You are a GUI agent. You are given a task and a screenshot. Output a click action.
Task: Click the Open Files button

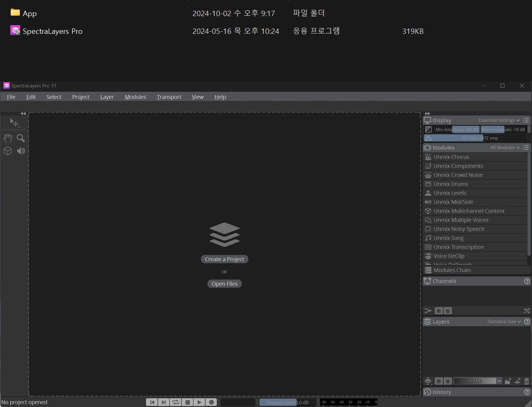tap(225, 284)
